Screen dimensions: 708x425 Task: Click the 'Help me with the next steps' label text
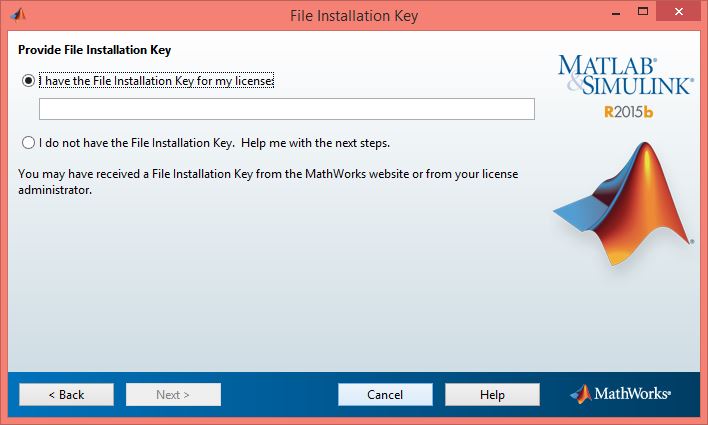pyautogui.click(x=320, y=142)
